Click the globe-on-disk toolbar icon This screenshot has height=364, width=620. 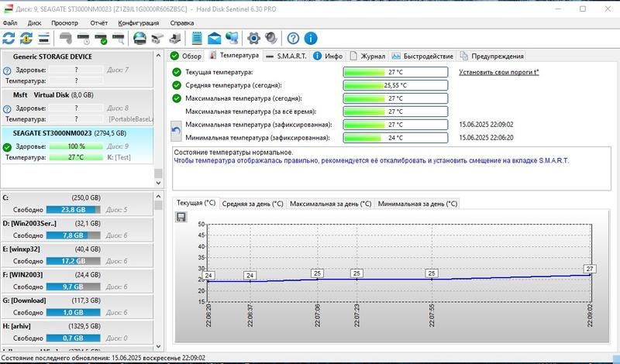[x=139, y=39]
